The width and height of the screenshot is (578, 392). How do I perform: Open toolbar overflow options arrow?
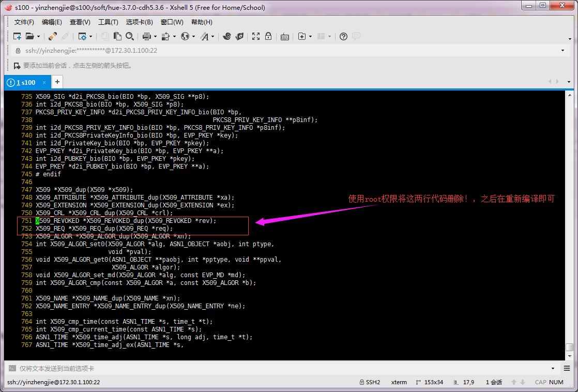[570, 39]
